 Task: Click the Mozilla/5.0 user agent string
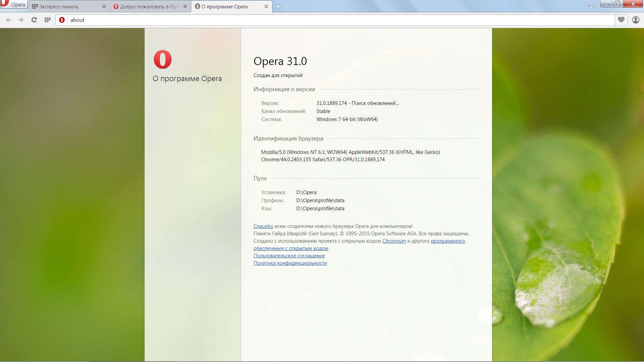click(351, 156)
